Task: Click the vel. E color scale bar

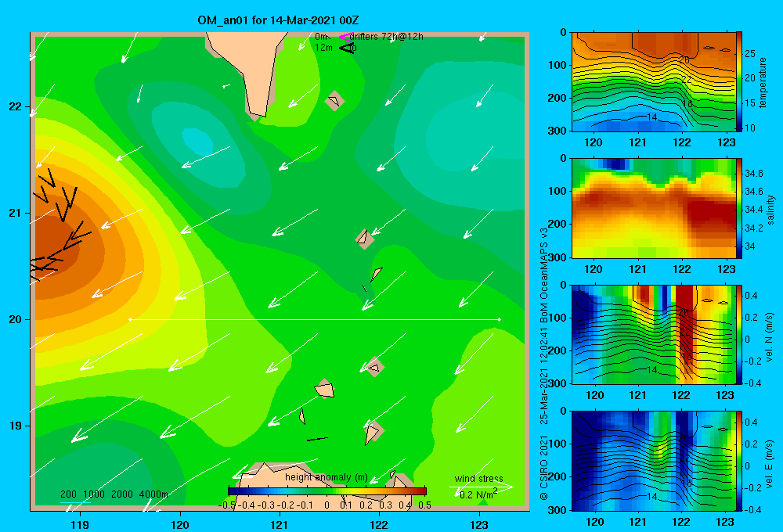Action: tap(739, 461)
